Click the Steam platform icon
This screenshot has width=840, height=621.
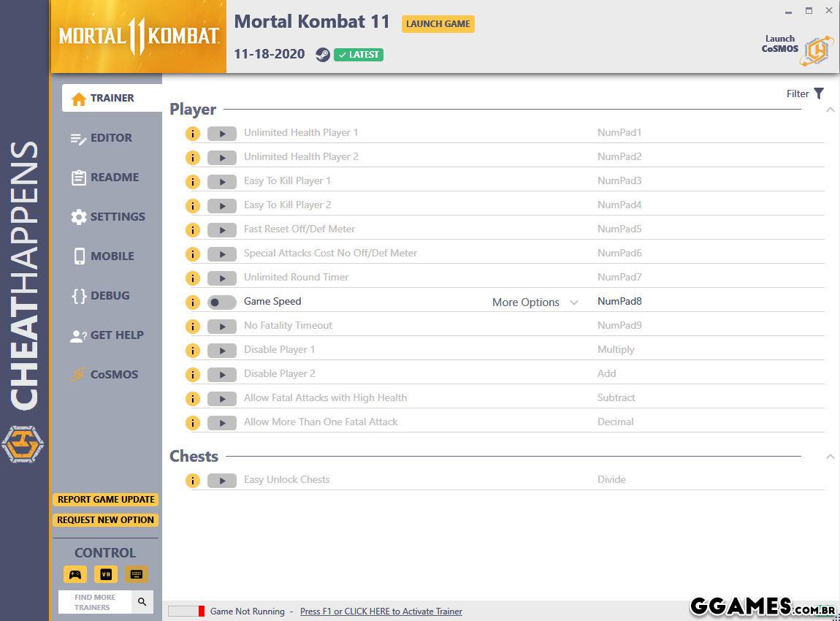[322, 55]
